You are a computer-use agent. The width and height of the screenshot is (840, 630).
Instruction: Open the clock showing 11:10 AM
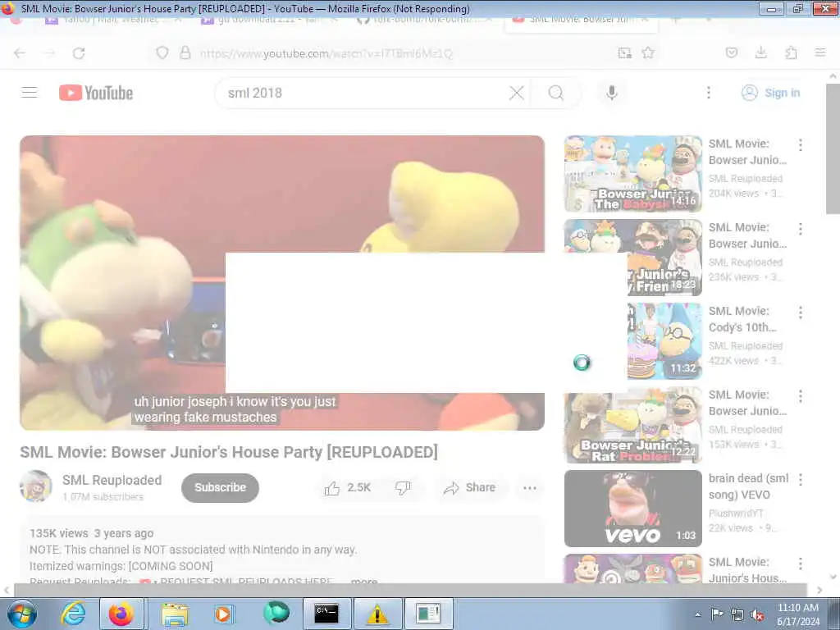point(797,614)
